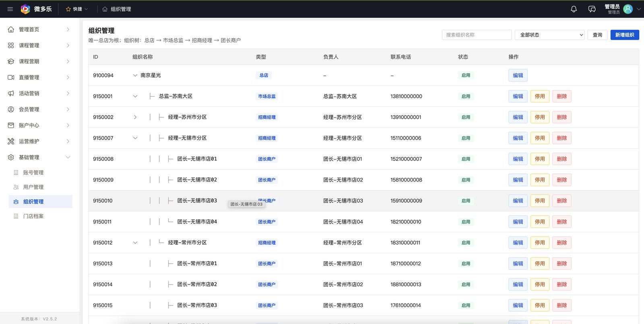The height and width of the screenshot is (324, 644).
Task: Click the 组织名称 column header
Action: [x=142, y=57]
